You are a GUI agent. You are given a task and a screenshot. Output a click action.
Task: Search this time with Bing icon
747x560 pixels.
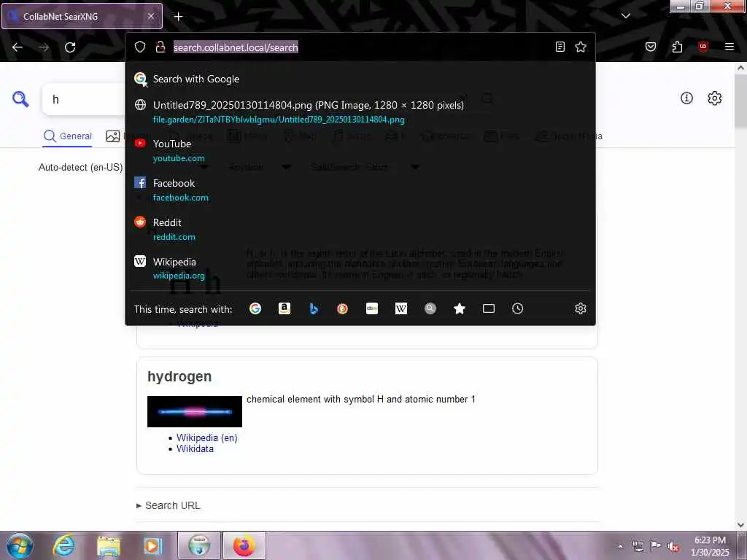(314, 308)
